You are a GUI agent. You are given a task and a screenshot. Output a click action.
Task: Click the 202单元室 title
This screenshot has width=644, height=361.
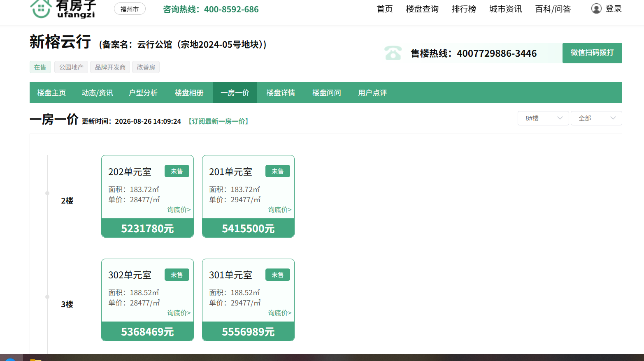pyautogui.click(x=130, y=172)
